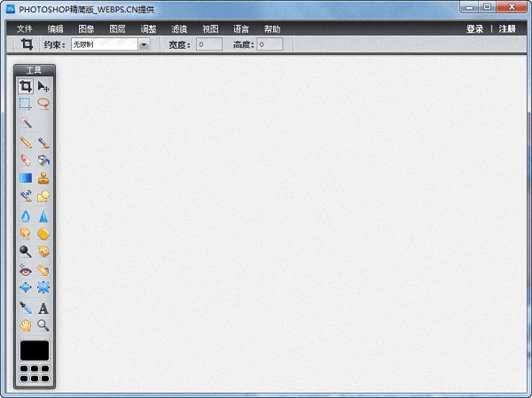
Task: Select the Eyedropper color picker tool
Action: coord(26,308)
